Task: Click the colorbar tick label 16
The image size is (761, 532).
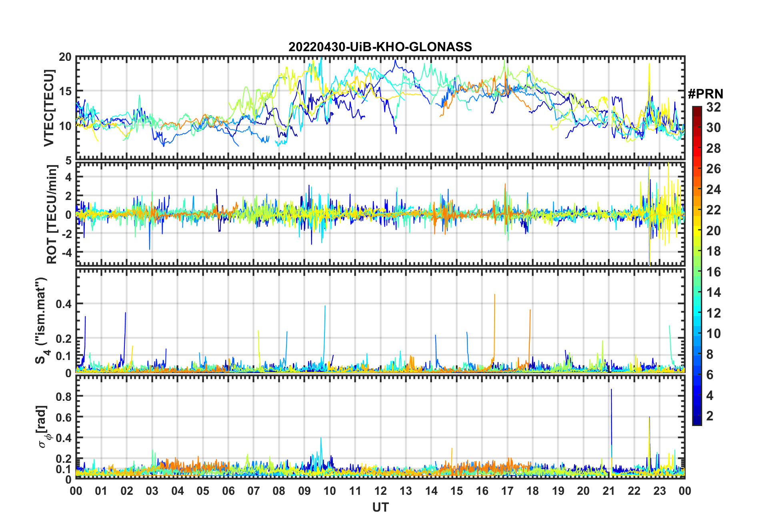Action: tap(713, 272)
